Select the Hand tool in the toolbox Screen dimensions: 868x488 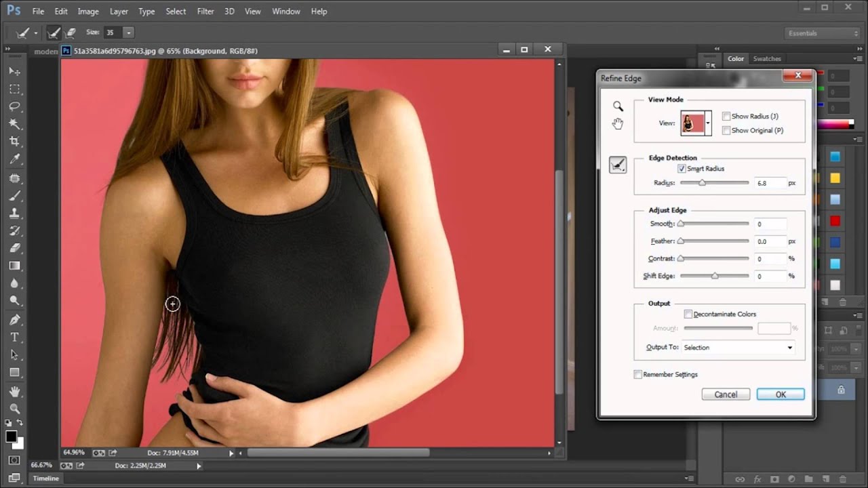pyautogui.click(x=14, y=392)
